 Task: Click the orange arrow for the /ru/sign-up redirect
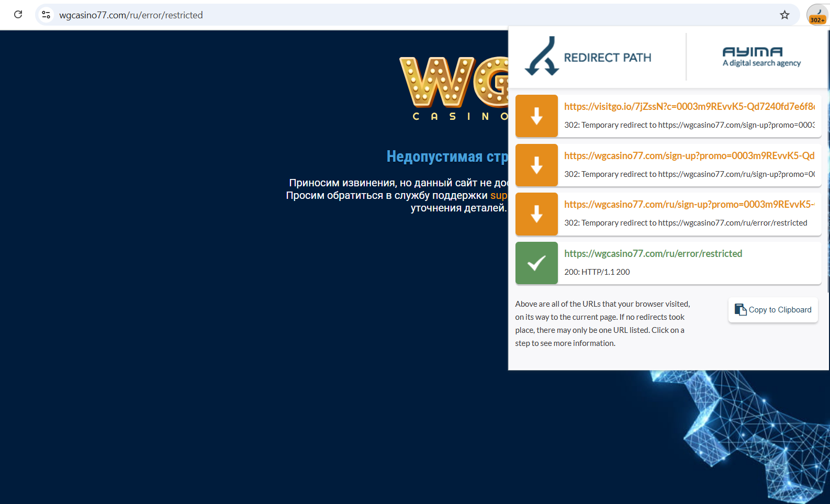pos(536,214)
